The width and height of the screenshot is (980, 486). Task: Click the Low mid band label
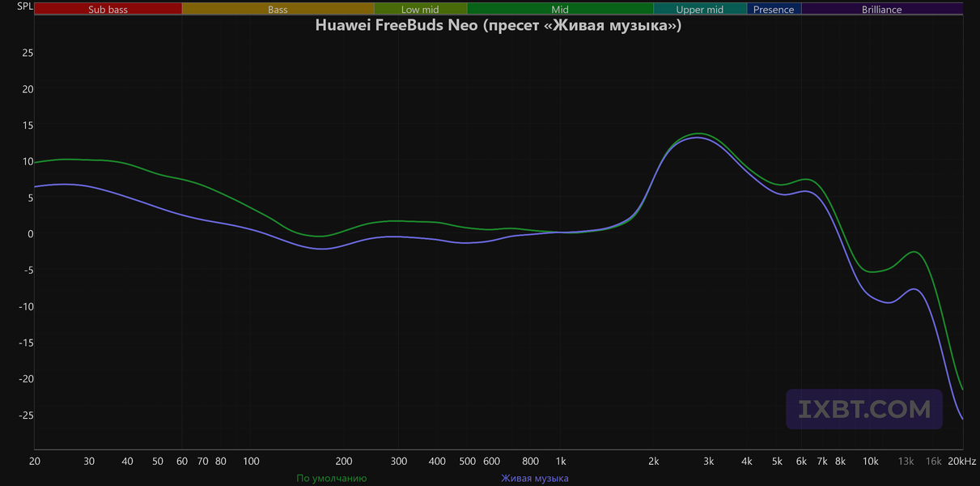[x=421, y=10]
